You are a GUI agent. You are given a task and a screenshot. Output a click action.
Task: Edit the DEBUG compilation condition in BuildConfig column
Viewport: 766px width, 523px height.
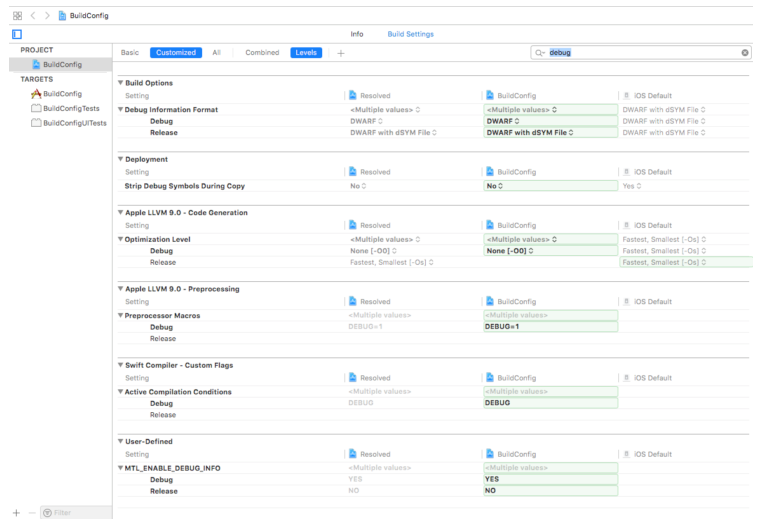pyautogui.click(x=551, y=403)
